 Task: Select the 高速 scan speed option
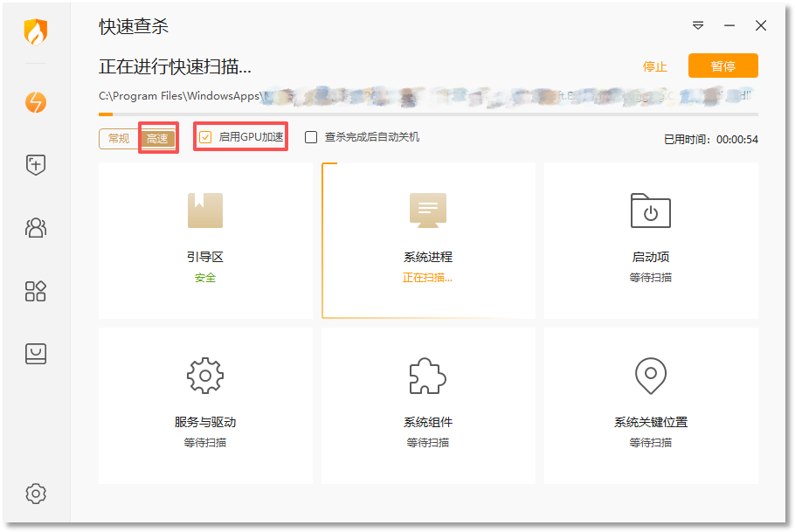pyautogui.click(x=157, y=138)
